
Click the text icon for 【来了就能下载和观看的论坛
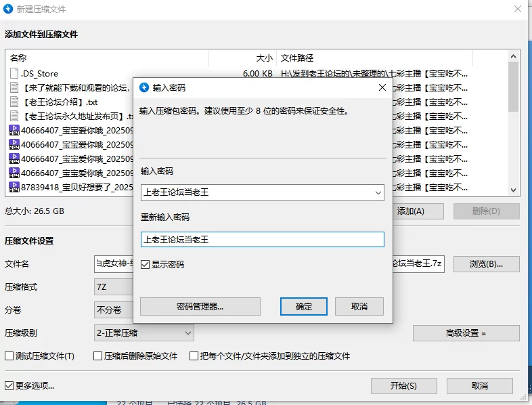pos(14,87)
